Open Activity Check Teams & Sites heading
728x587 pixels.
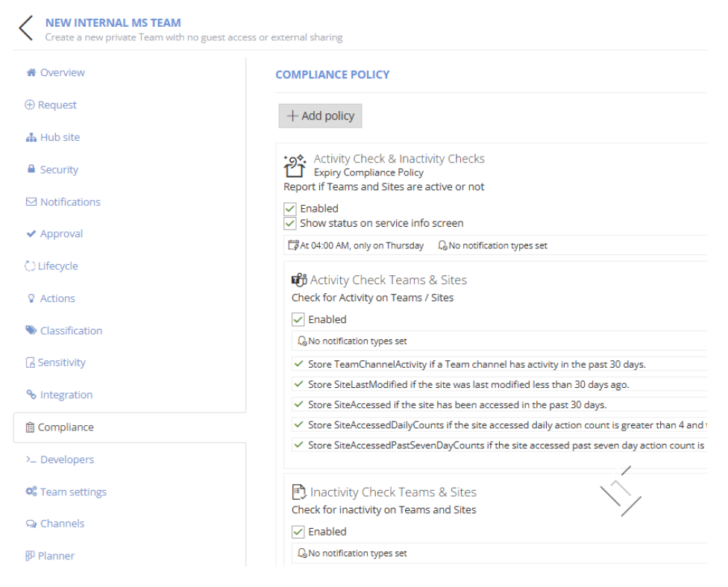389,280
